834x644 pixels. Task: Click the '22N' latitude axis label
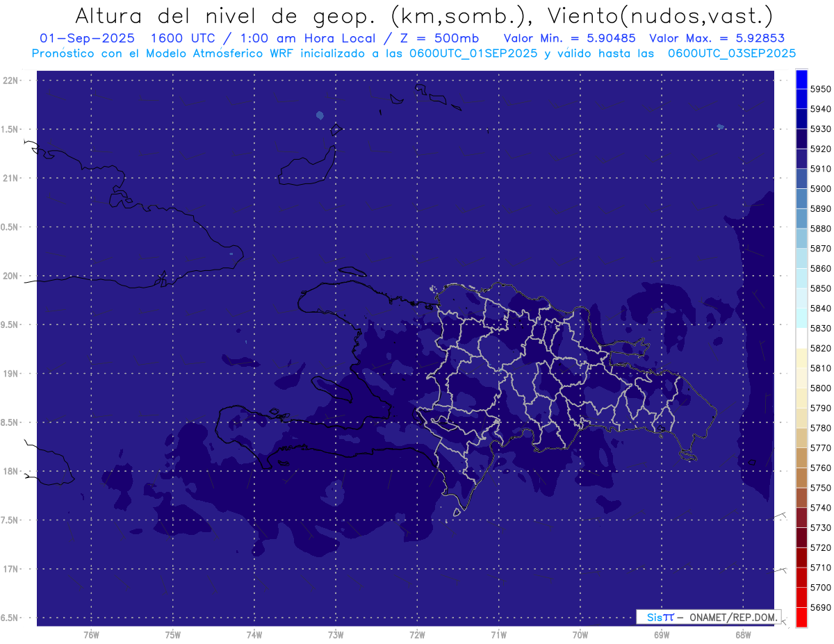10,81
